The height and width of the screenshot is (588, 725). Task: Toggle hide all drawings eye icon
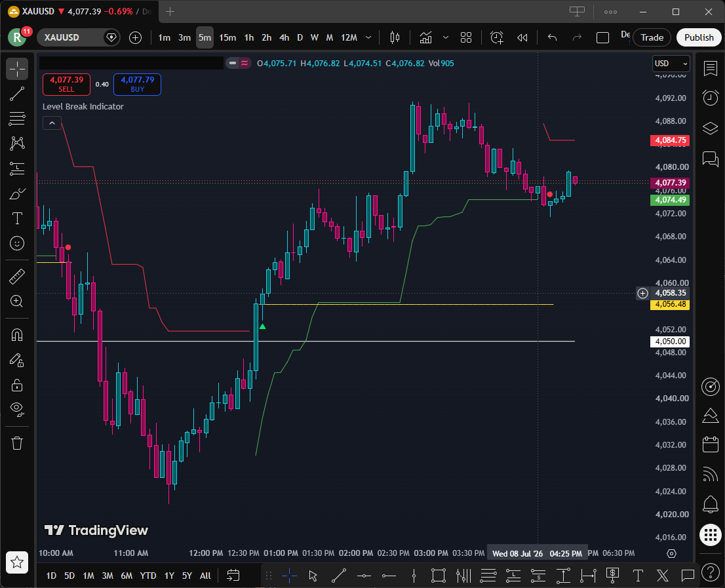17,409
